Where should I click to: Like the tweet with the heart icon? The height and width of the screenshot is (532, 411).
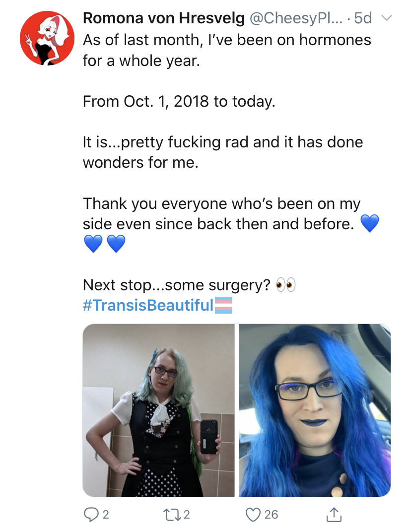click(253, 515)
